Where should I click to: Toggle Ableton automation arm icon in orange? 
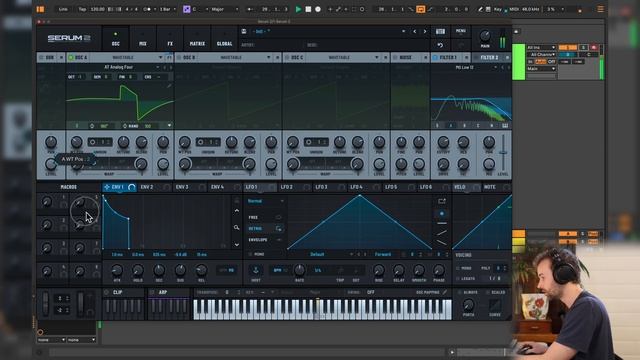(x=420, y=9)
